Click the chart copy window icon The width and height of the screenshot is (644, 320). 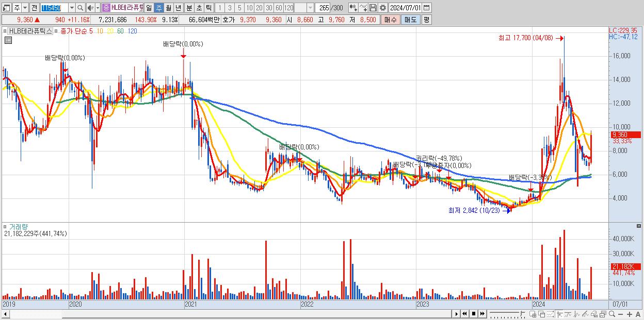[x=603, y=314]
